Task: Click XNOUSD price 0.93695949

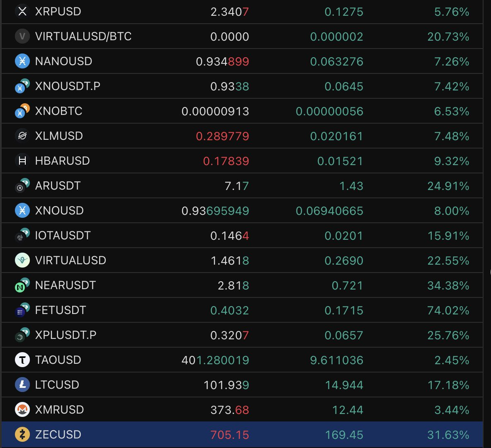Action: [215, 211]
